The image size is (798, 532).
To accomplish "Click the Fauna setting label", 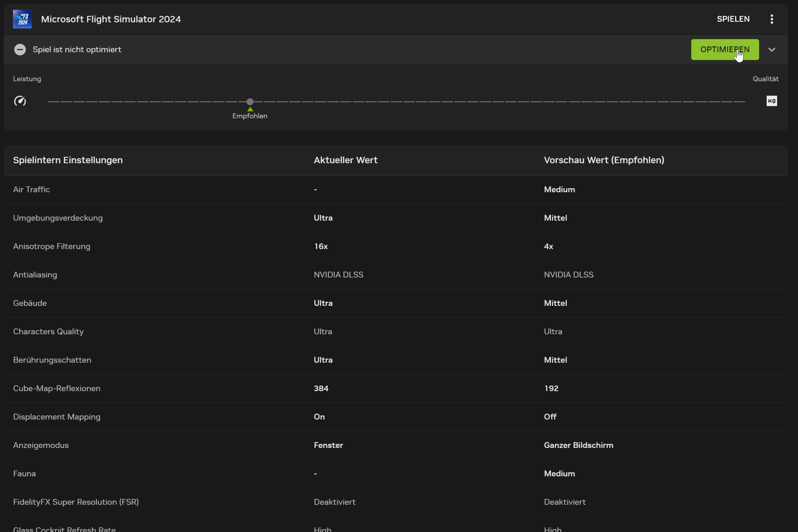I will coord(24,474).
